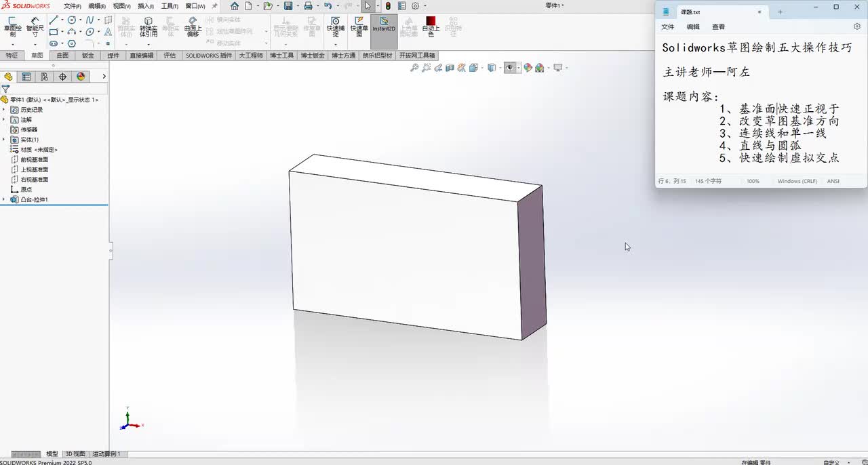The width and height of the screenshot is (868, 465).
Task: Add a new tab in the Notepad window
Action: [780, 12]
